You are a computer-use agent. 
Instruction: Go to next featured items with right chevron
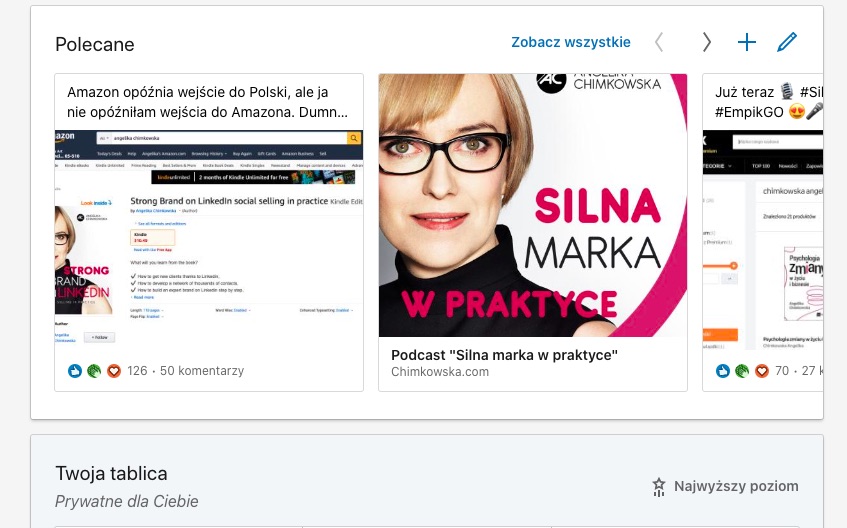[707, 42]
